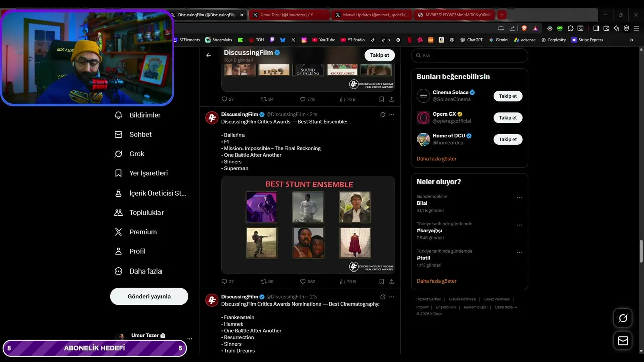This screenshot has width=644, height=362.
Task: Like the top post with 778 likes
Action: coord(307,99)
